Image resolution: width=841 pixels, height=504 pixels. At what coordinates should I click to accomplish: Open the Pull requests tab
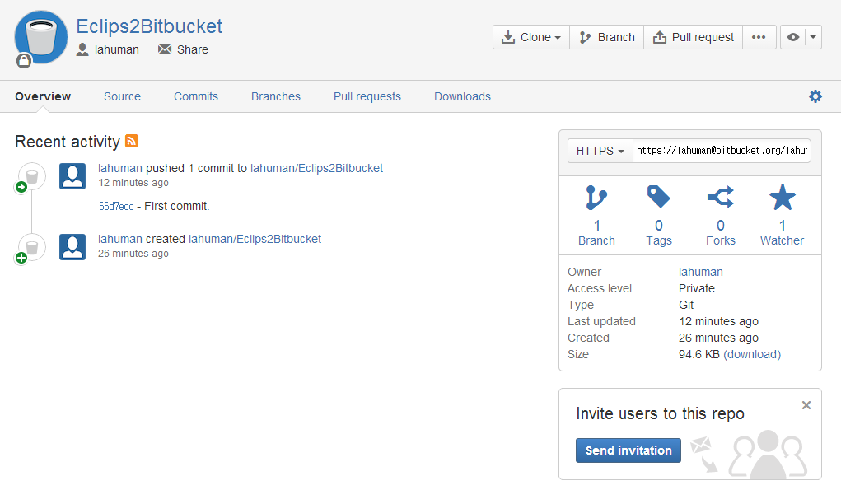coord(367,96)
